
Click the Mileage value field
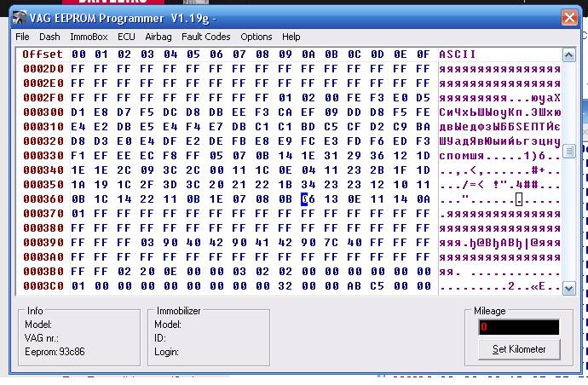pos(519,327)
